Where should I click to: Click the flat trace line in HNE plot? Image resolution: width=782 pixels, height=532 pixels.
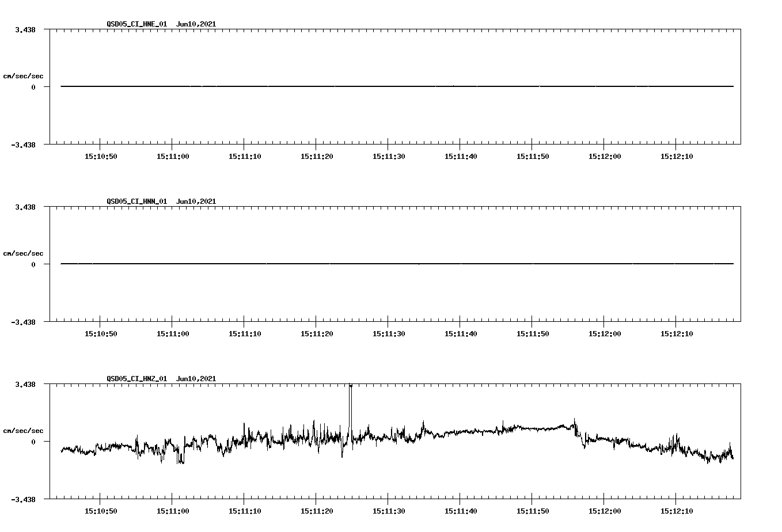(397, 86)
